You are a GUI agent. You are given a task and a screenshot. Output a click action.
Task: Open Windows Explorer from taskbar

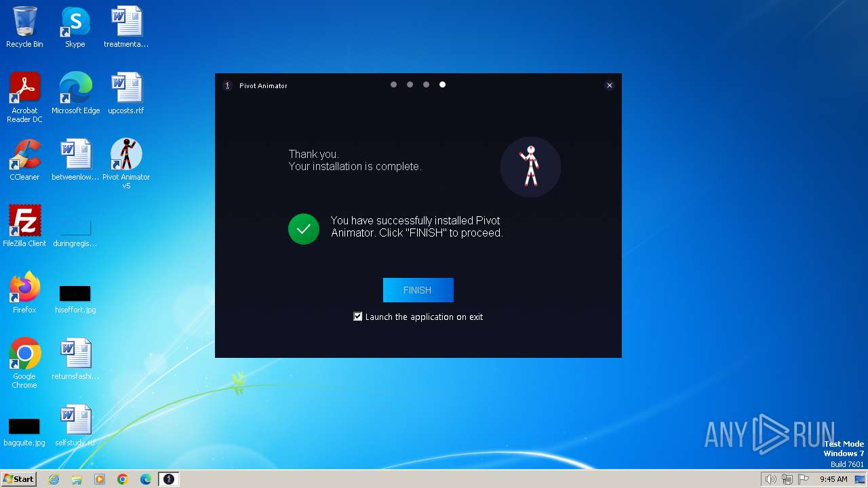tap(77, 479)
